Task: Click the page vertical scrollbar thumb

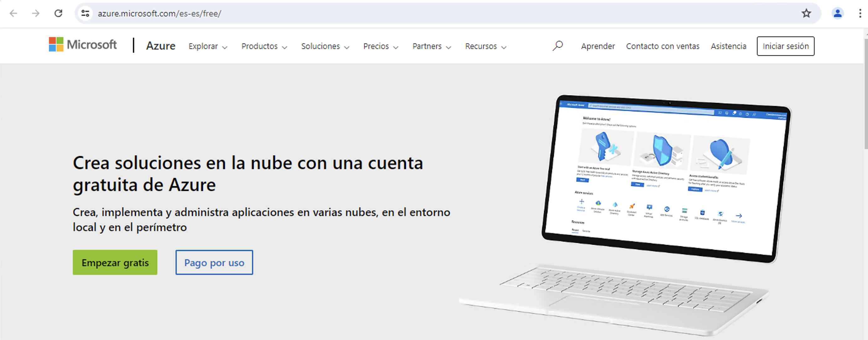Action: pyautogui.click(x=865, y=94)
